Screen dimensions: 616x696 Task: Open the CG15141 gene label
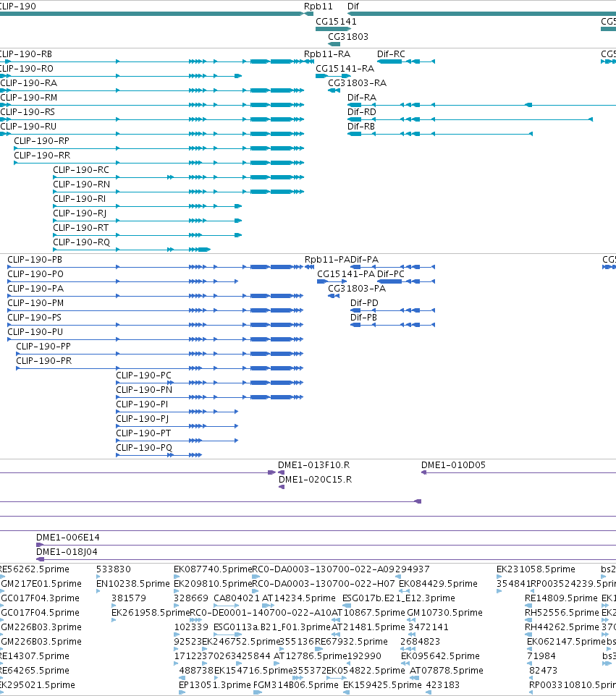[x=336, y=21]
